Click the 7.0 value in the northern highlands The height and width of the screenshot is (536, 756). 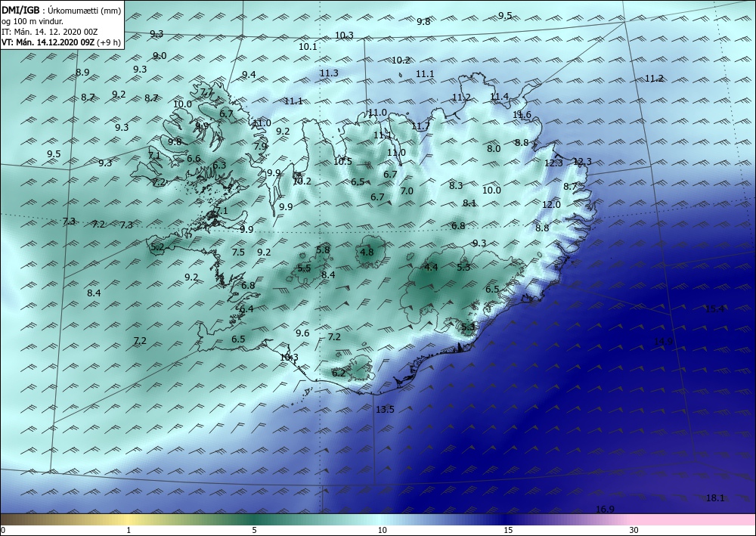point(407,191)
